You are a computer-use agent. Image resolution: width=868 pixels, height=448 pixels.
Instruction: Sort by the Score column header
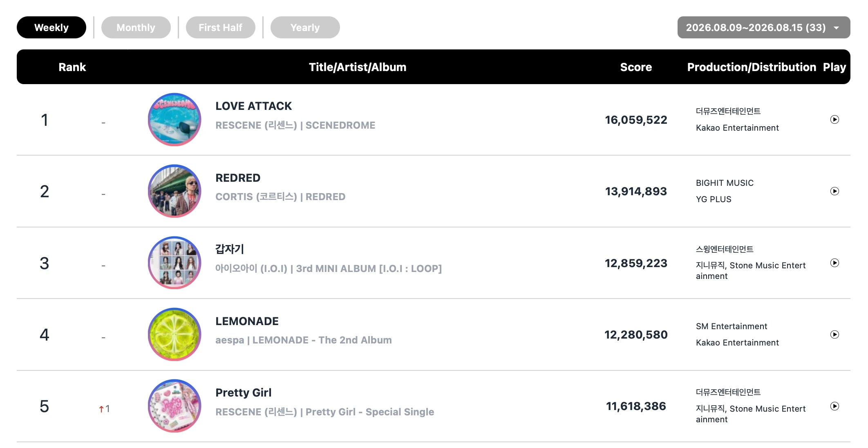(x=636, y=67)
